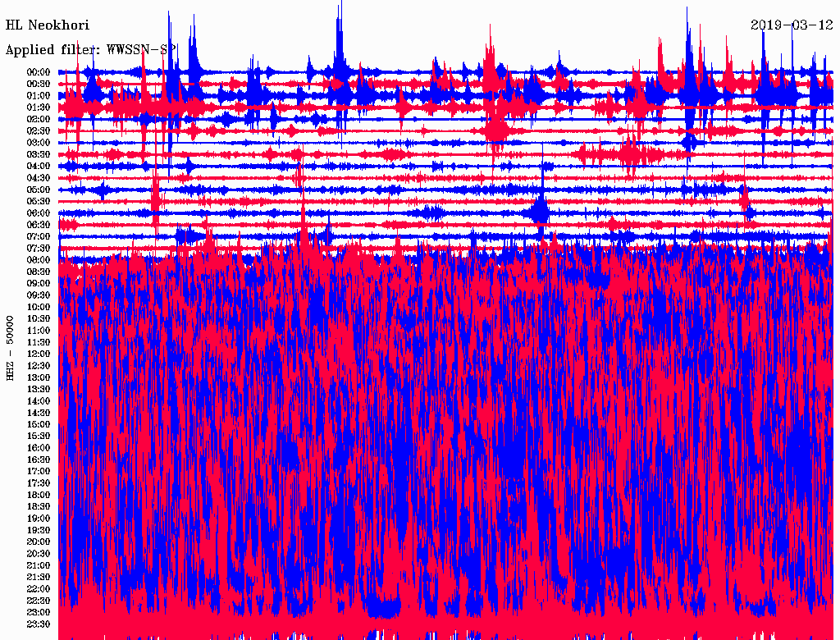This screenshot has width=840, height=640.
Task: Select the 21:00 time label
Action: [39, 565]
